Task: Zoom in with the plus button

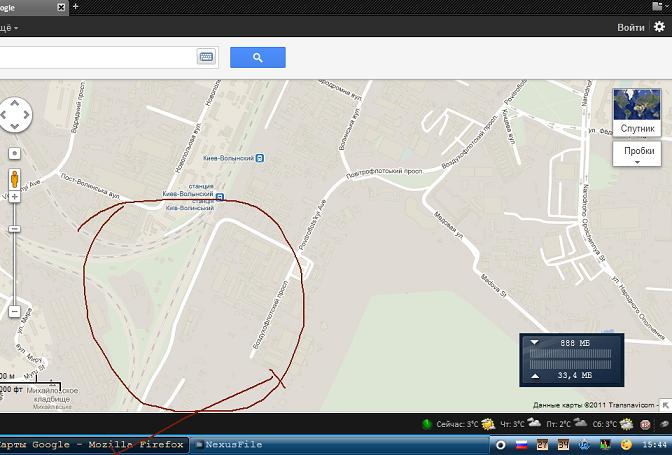Action: (15, 197)
